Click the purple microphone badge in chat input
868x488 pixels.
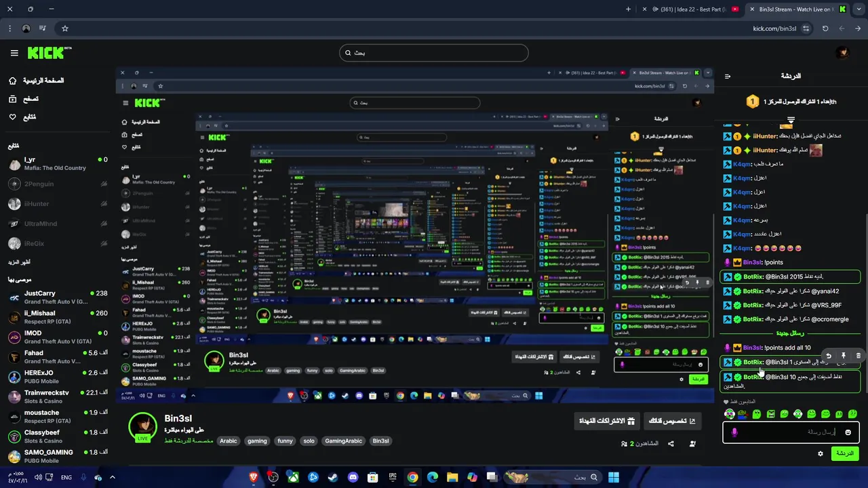[734, 432]
